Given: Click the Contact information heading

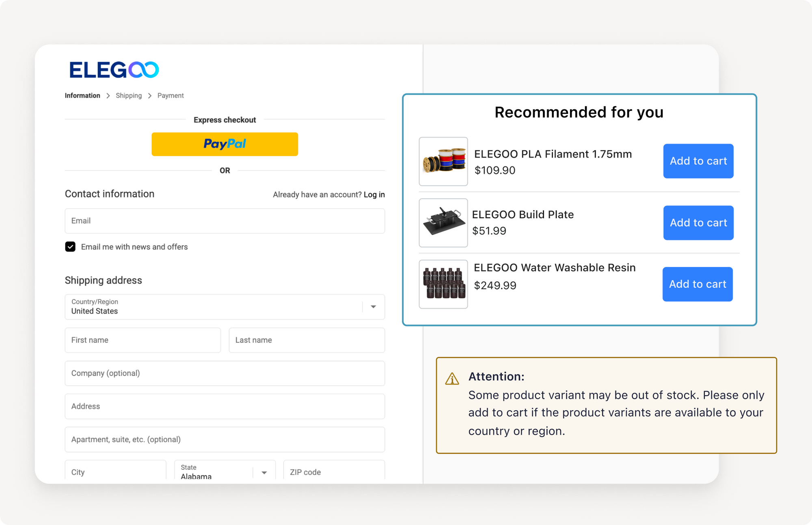Looking at the screenshot, I should point(110,194).
